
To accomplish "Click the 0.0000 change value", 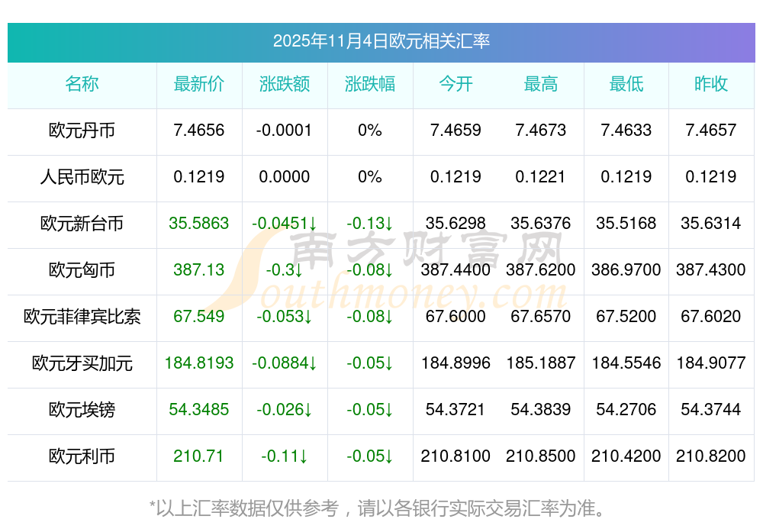I will tap(284, 176).
